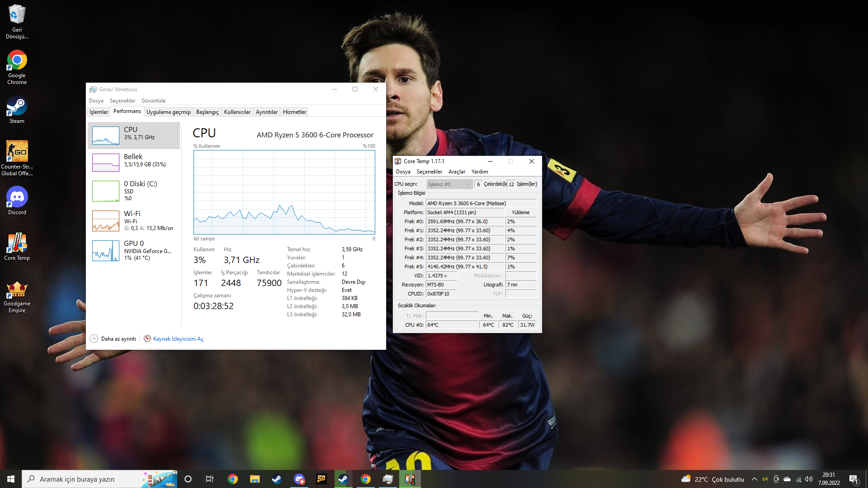868x488 pixels.
Task: Click the Core Temp 64 temperature tray icon
Action: (x=765, y=479)
